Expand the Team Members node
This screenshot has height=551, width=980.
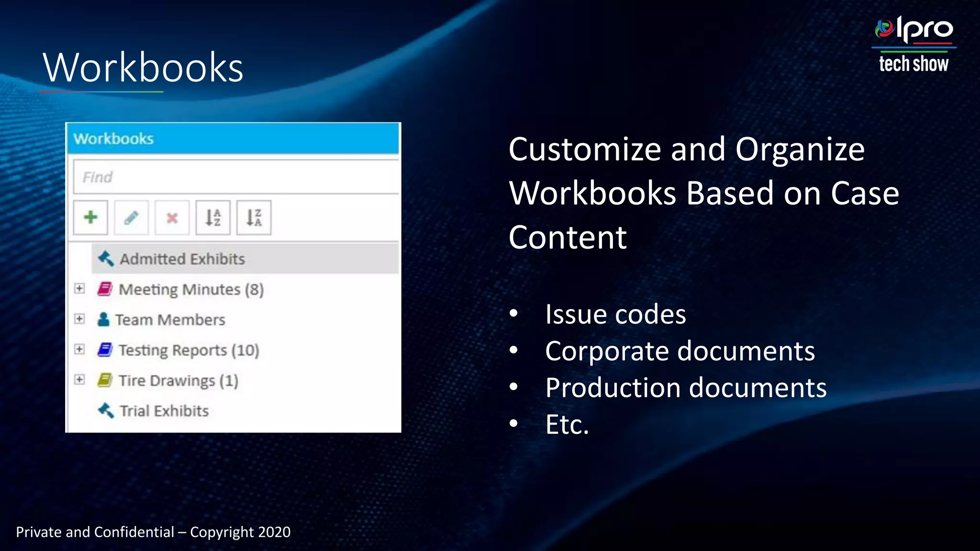click(x=79, y=319)
